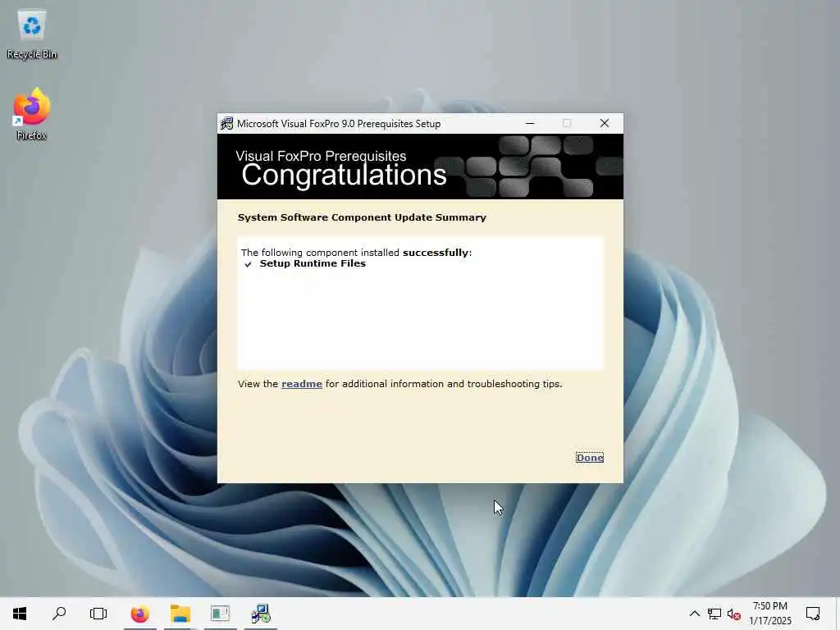Open the Windows Start menu
The height and width of the screenshot is (630, 840).
click(x=20, y=614)
